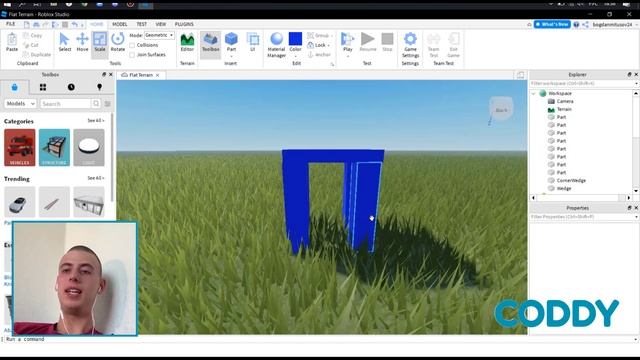Open the FILE menu
The image size is (640, 360).
pos(11,24)
